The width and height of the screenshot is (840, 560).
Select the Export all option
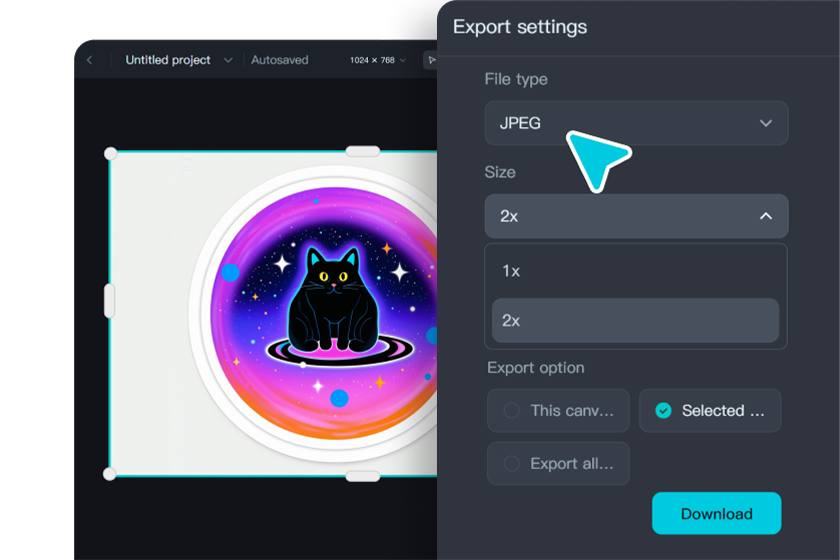[558, 464]
